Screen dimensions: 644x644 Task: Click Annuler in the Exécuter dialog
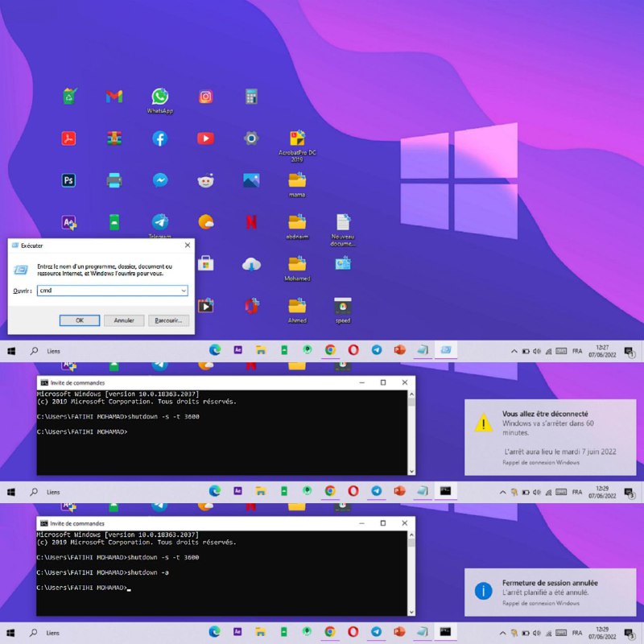tap(124, 320)
